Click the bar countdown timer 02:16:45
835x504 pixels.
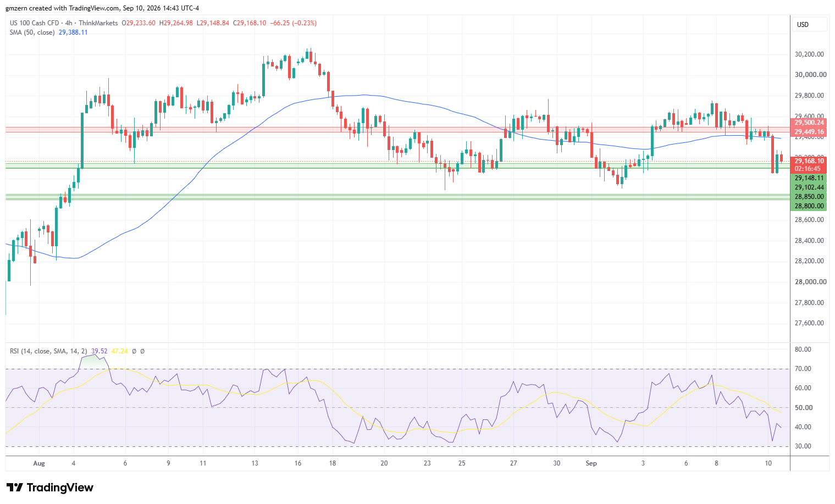(808, 169)
